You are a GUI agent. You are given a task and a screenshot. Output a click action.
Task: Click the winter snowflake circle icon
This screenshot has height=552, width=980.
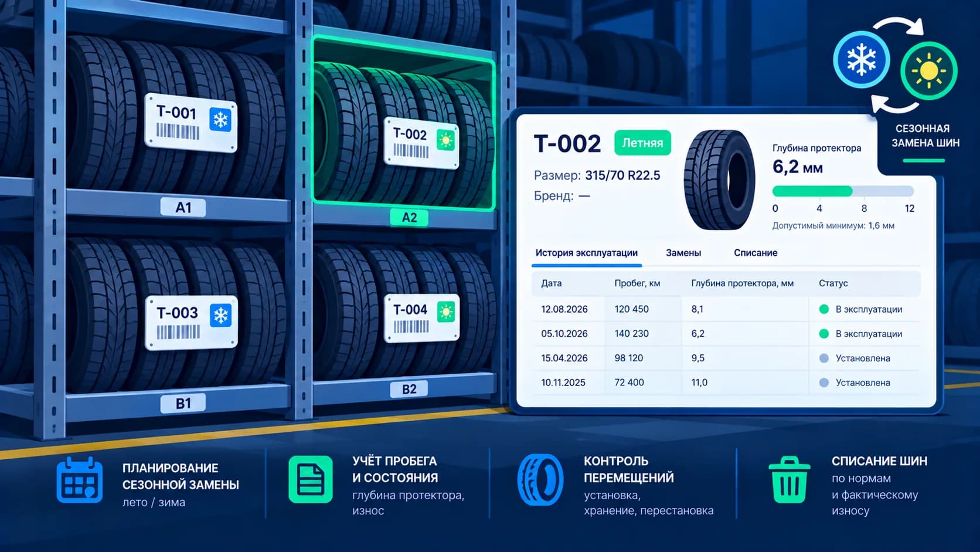coord(861,60)
